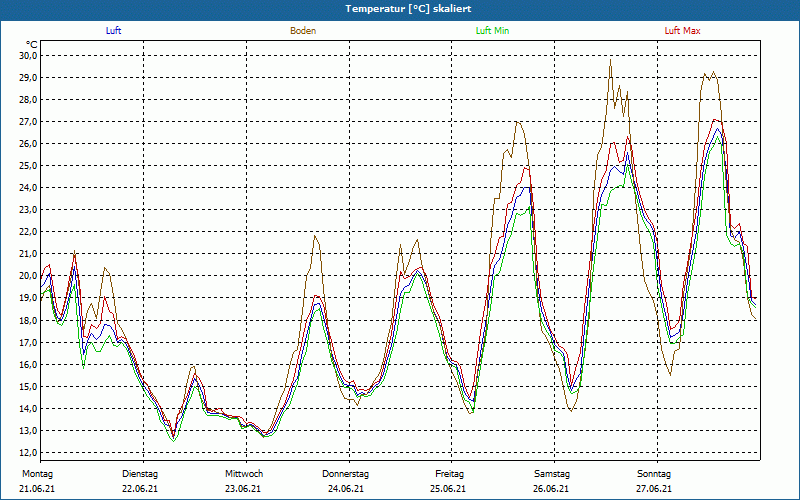Click the 25,0 y-axis value
This screenshot has width=800, height=500.
coord(29,165)
